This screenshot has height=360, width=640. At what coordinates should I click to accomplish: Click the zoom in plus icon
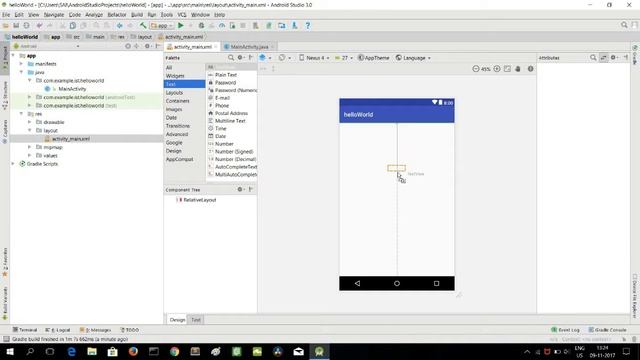click(497, 69)
